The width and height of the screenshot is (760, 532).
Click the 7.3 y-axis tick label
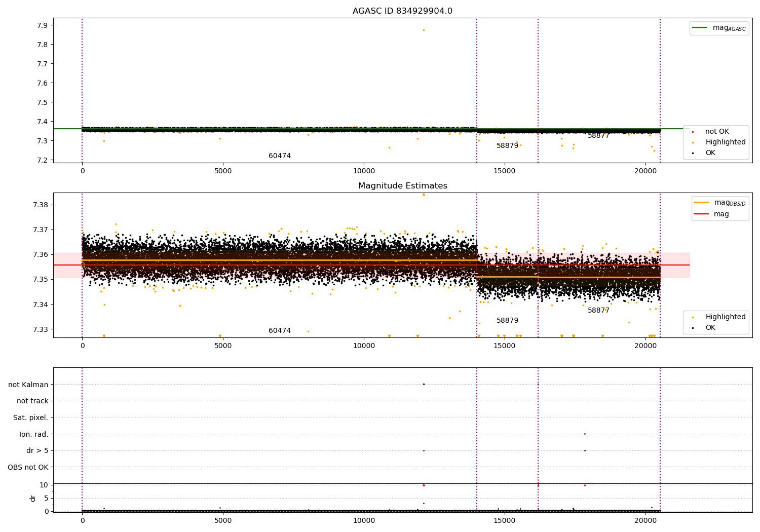[x=43, y=141]
